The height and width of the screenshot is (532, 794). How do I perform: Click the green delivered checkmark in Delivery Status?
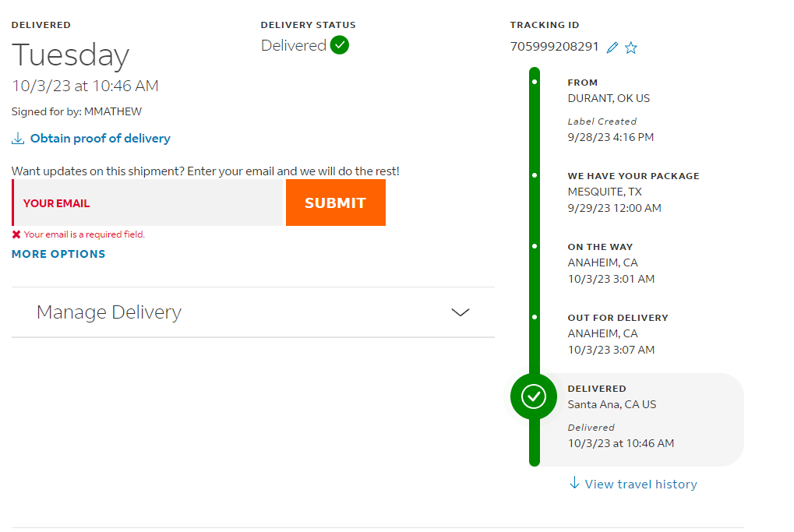(339, 45)
